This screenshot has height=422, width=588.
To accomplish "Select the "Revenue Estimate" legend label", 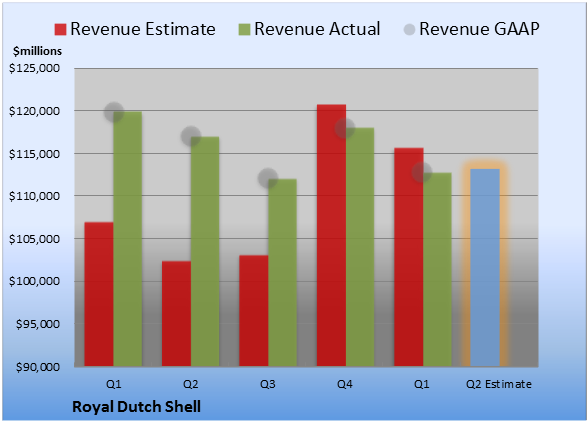I will [x=143, y=29].
